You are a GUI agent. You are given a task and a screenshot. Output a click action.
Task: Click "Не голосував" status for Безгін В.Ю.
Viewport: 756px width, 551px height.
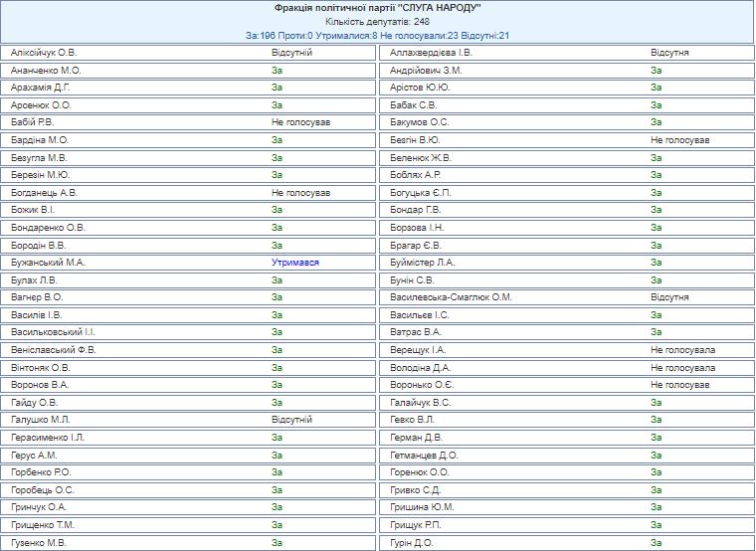679,140
